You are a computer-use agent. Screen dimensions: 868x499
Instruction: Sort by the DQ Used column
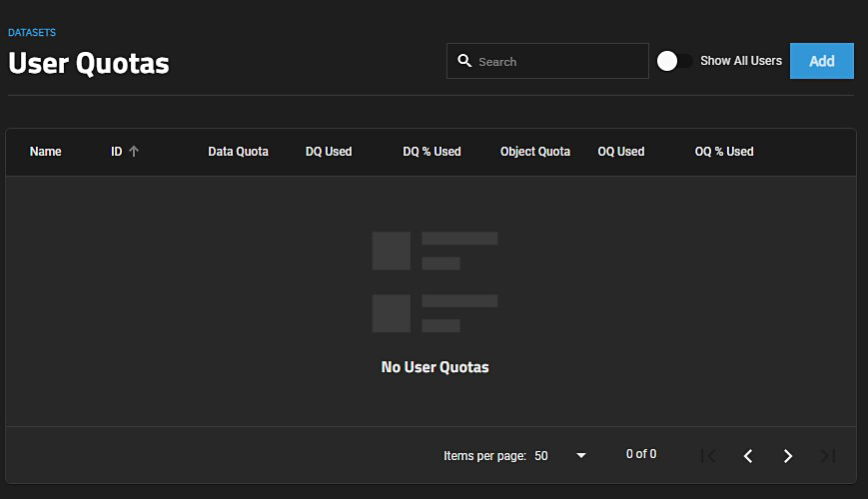pyautogui.click(x=329, y=152)
